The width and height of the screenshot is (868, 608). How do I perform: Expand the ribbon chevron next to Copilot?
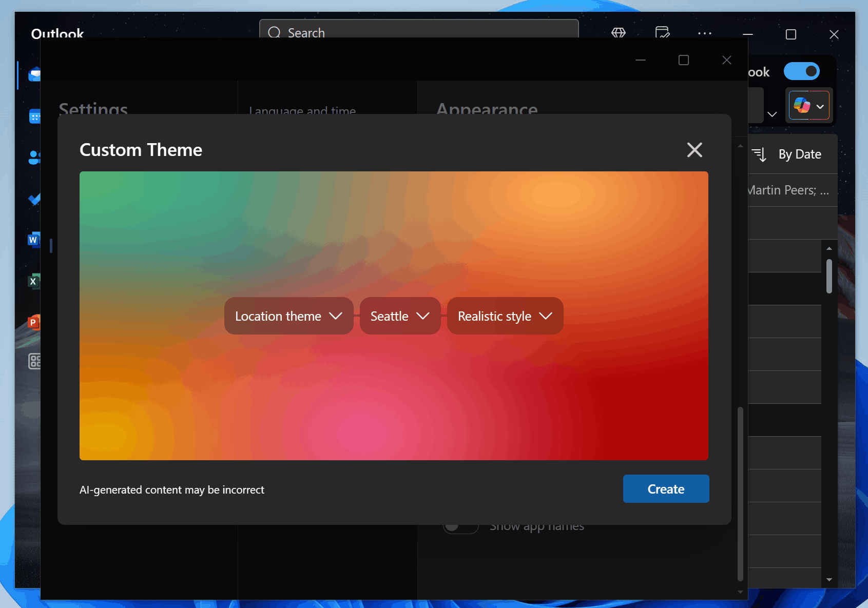(772, 114)
